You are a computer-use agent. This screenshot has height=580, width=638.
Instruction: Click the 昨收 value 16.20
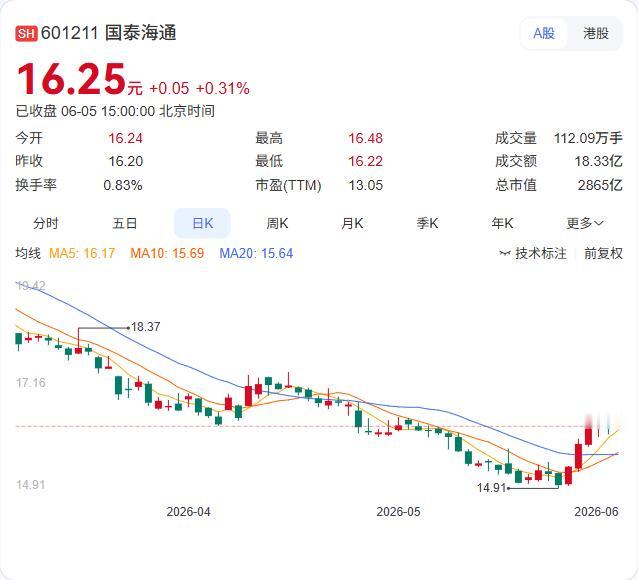pyautogui.click(x=125, y=161)
